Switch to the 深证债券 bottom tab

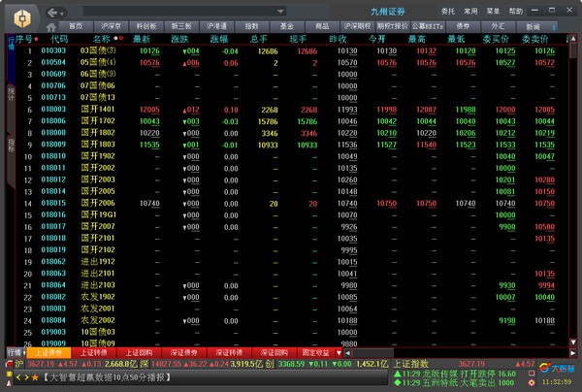[183, 352]
